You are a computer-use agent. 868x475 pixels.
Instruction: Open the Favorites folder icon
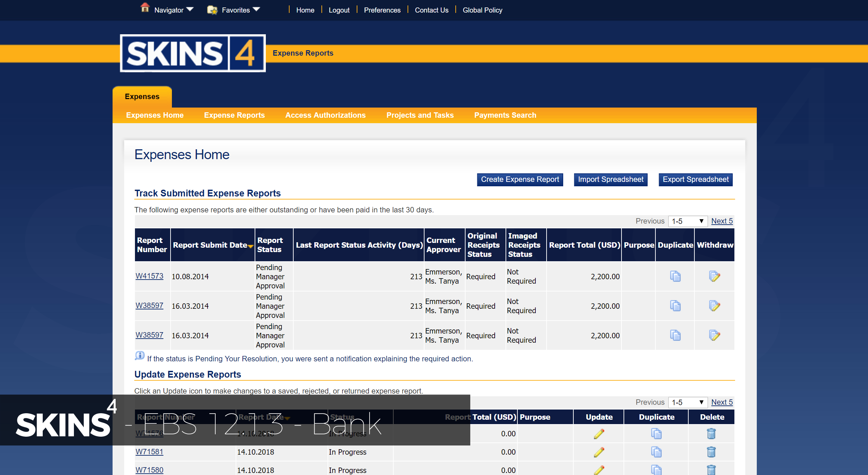pyautogui.click(x=212, y=10)
